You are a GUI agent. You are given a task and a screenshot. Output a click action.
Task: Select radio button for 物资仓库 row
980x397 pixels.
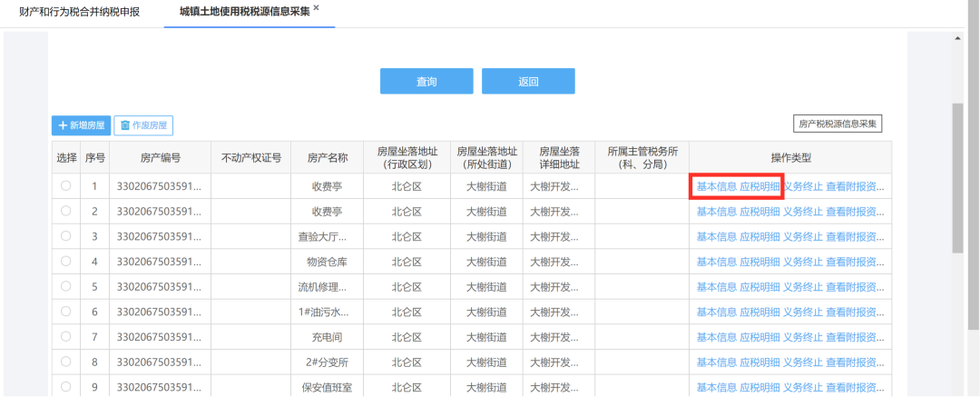(65, 261)
